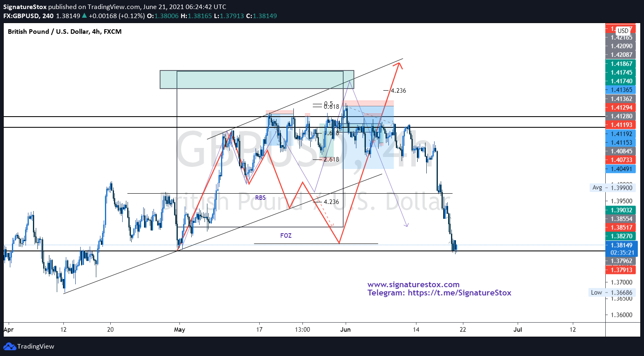Click the 13:00 marker on time axis
Viewport: 644px width, 356px height.
coord(302,330)
